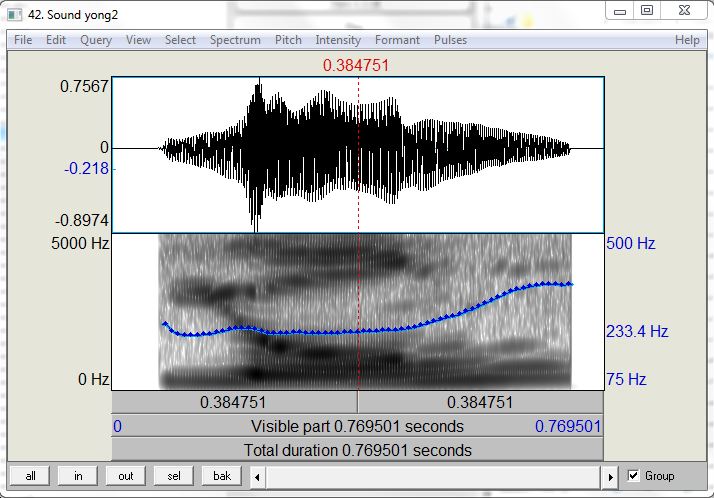
Task: Click the -0.8974 amplitude minimum label
Action: (82, 221)
